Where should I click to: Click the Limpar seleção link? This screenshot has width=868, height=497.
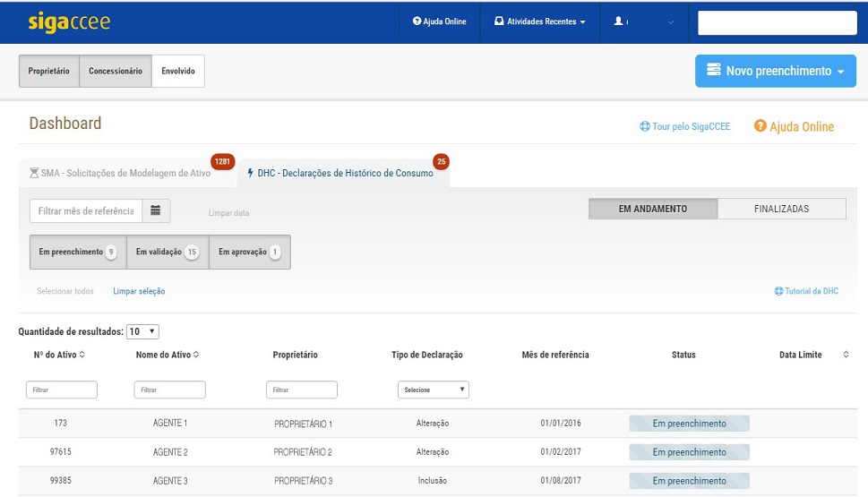[139, 291]
